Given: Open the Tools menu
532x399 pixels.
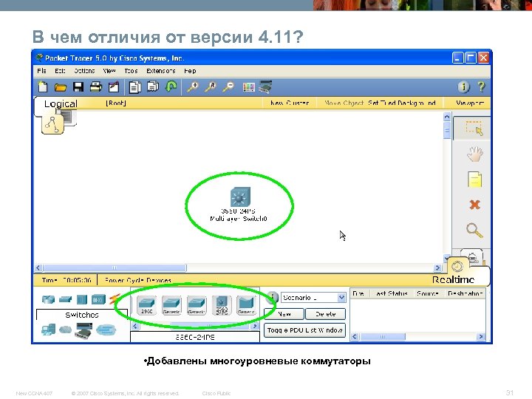Looking at the screenshot, I should [x=131, y=71].
